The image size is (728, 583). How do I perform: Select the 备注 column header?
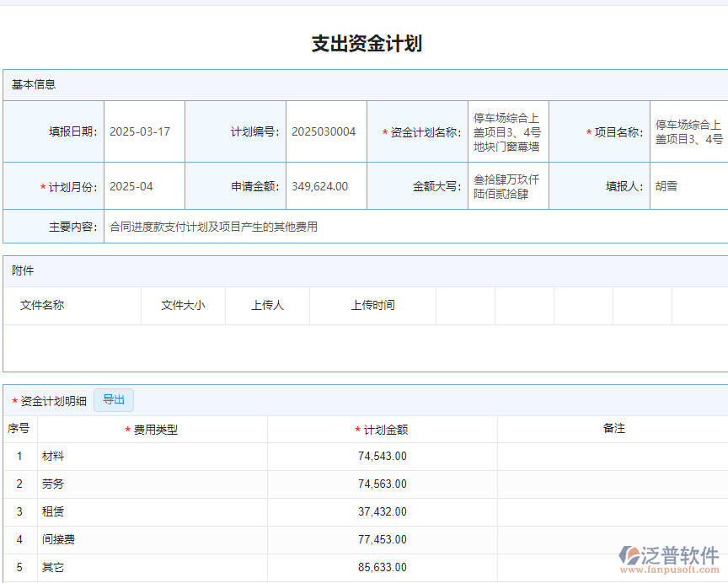[x=614, y=429]
